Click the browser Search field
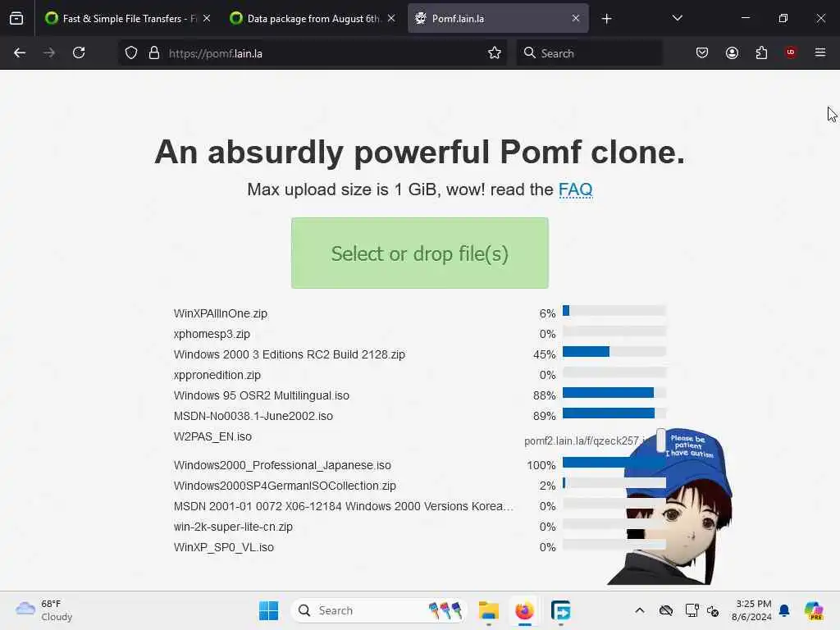Viewport: 840px width, 630px height. [x=589, y=53]
